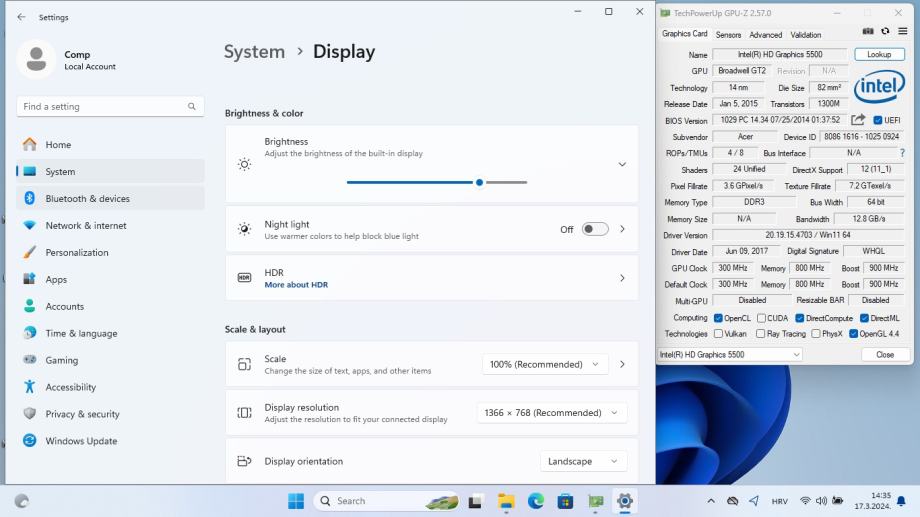Image resolution: width=920 pixels, height=517 pixels.
Task: Open the More about HDR link
Action: click(296, 285)
